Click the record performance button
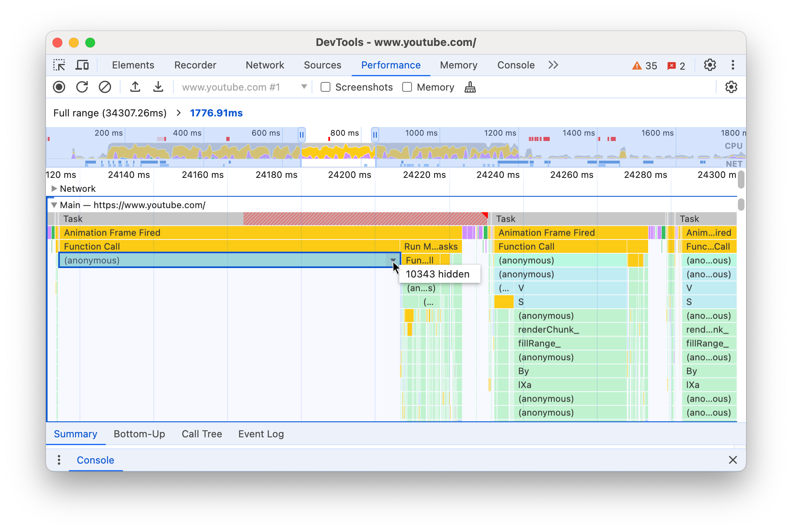 coord(59,87)
